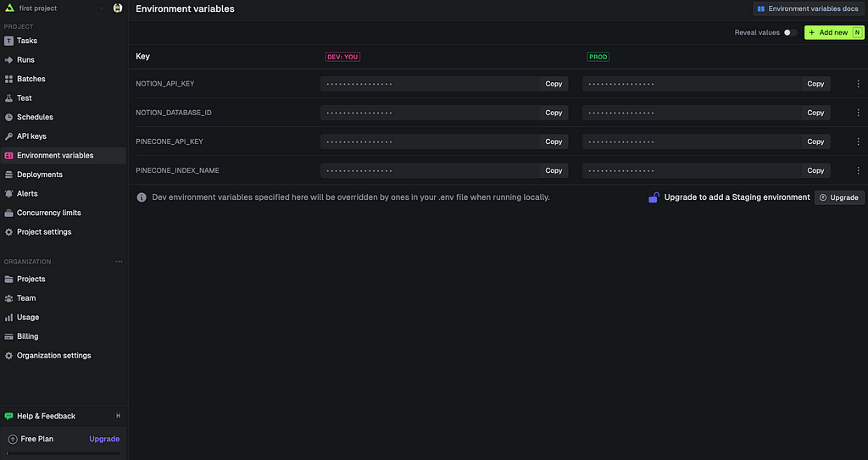Screen dimensions: 868x460
Task: Click the Schedules clock icon
Action: pos(8,118)
